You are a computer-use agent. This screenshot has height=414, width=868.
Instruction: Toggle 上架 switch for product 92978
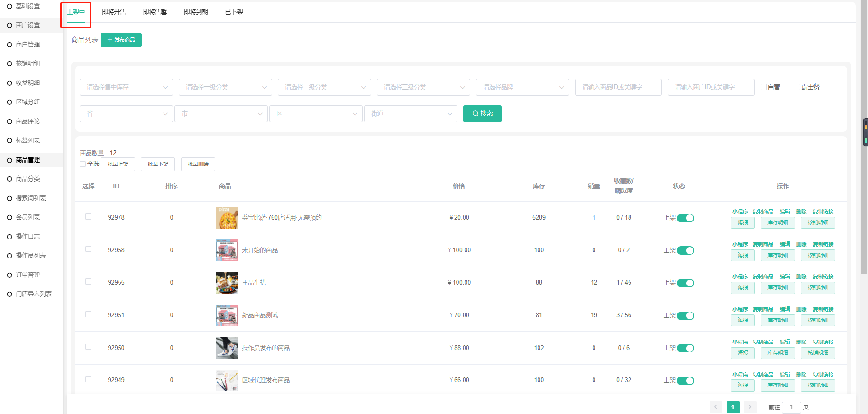685,218
